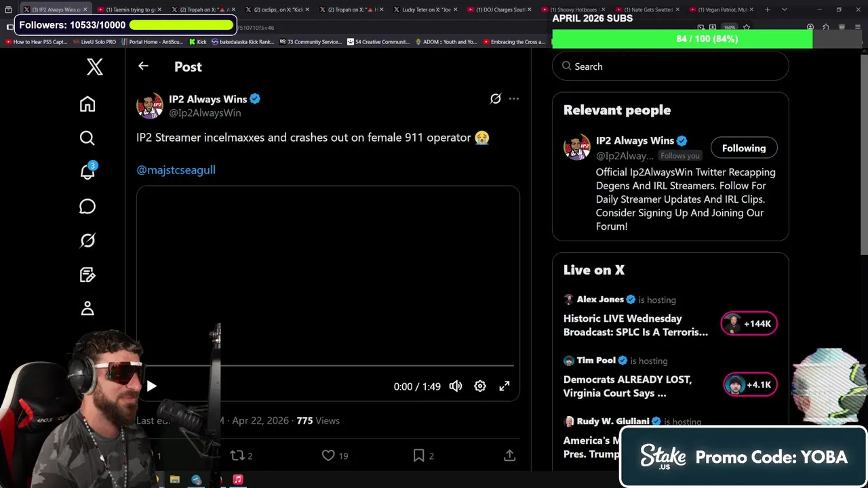The width and height of the screenshot is (868, 488).
Task: Open 54 Creative Communit bookmark
Action: [x=378, y=42]
